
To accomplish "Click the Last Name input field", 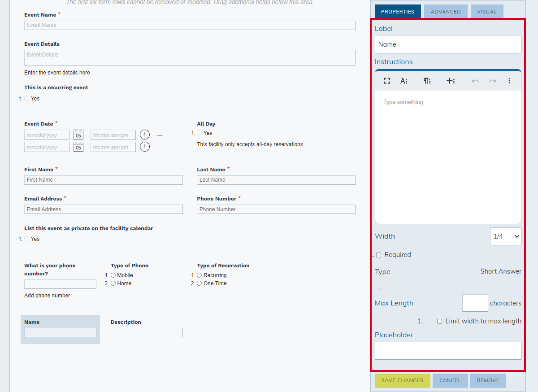I will (x=276, y=180).
